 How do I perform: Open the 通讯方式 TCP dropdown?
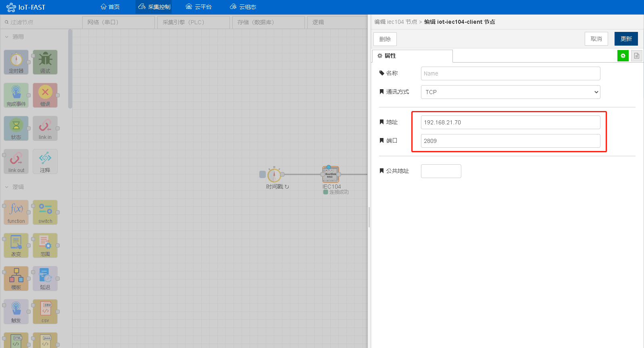[511, 92]
